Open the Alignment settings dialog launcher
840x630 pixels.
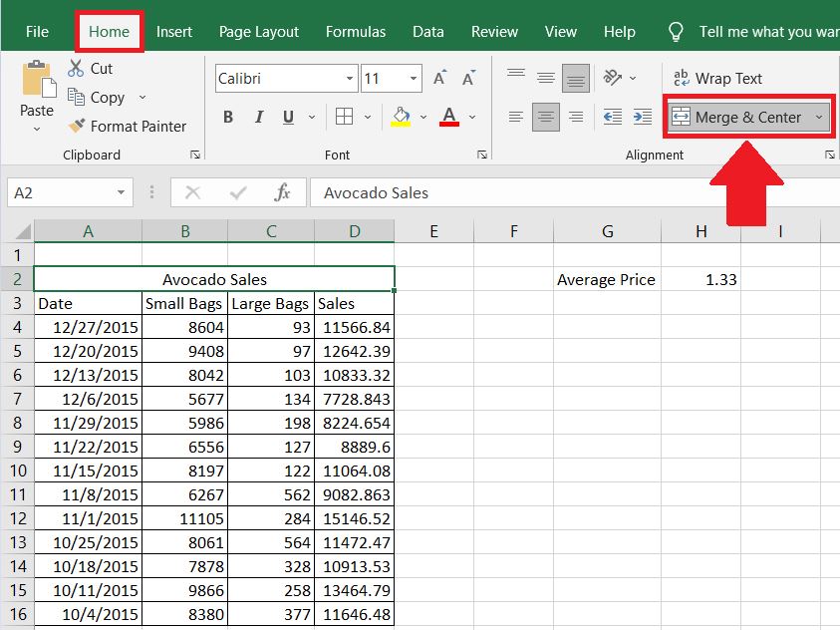click(830, 155)
